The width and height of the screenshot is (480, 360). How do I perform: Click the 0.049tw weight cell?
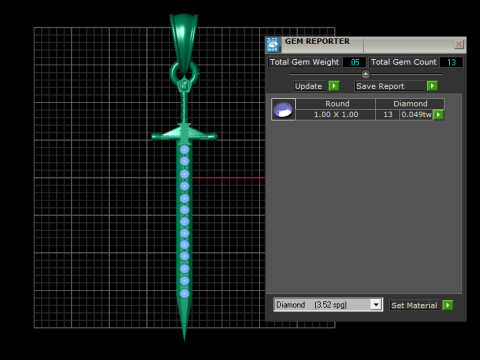coord(416,115)
